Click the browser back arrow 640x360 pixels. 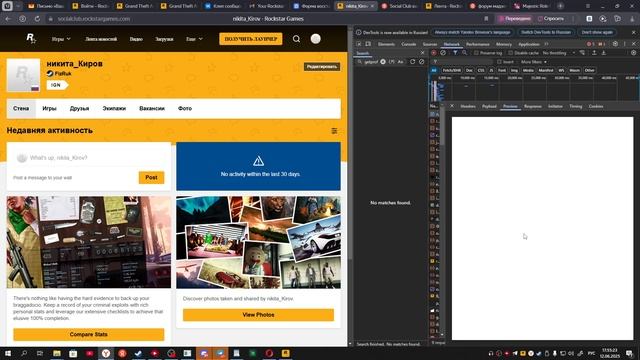(8, 19)
